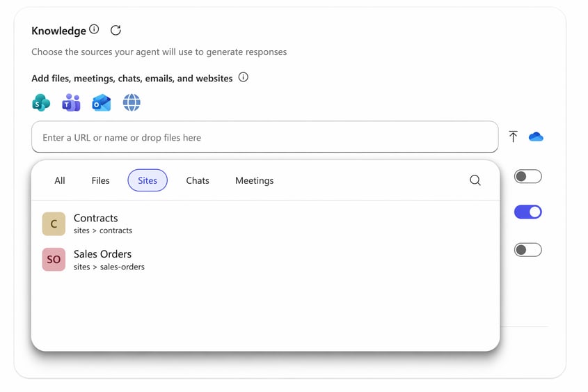This screenshot has width=588, height=392.
Task: Open the OneDrive cloud picker
Action: (536, 136)
